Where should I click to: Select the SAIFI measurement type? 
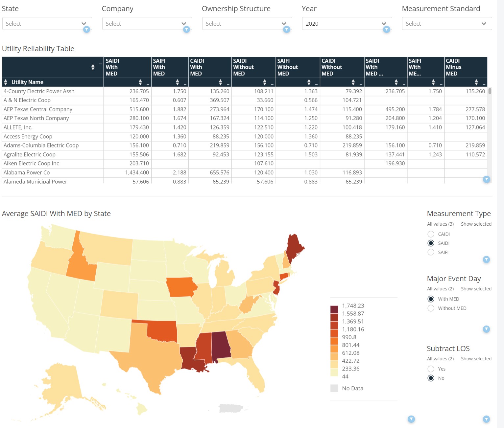[x=431, y=252]
